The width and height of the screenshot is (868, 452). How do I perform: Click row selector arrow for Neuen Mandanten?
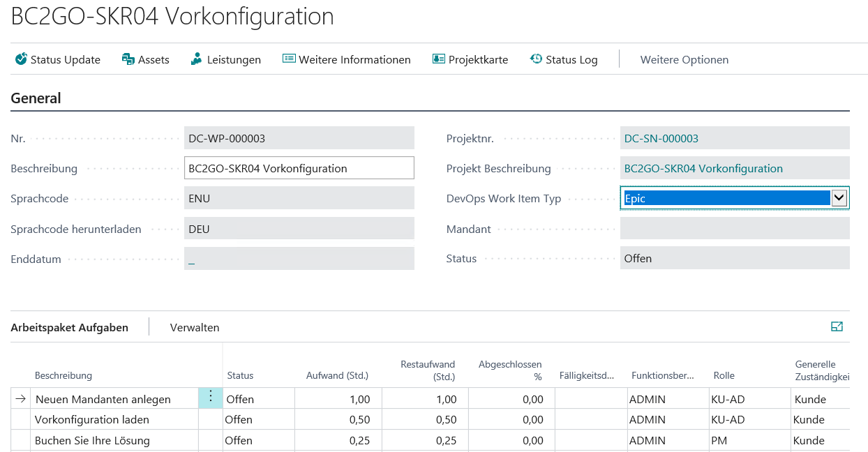tap(21, 399)
